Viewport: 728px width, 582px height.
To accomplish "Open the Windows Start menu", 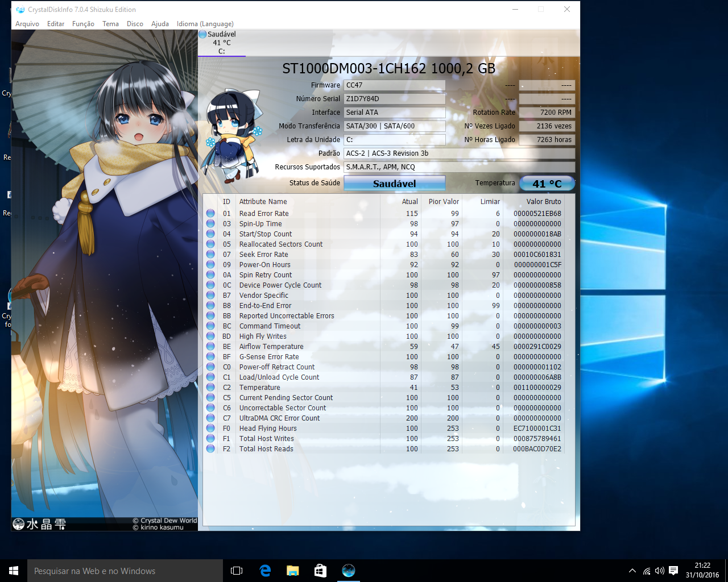I will [14, 571].
